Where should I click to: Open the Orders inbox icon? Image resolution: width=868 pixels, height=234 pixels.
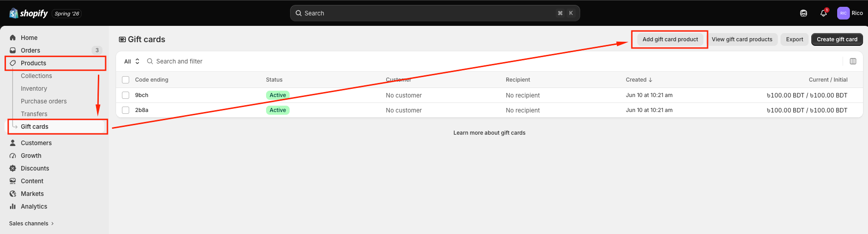coord(13,50)
